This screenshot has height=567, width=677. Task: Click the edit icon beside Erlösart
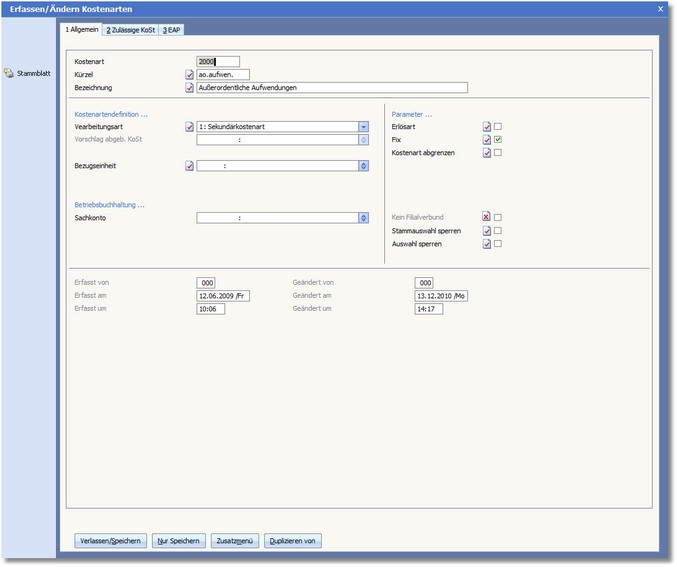click(x=487, y=127)
